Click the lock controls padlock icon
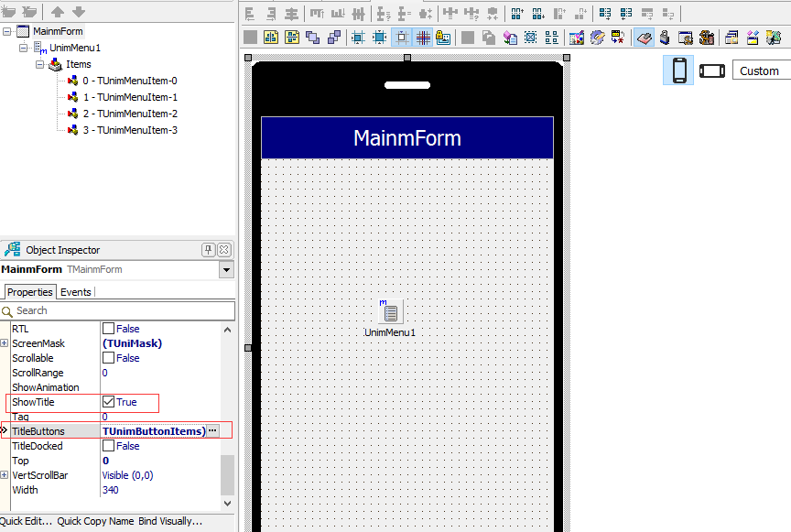The height and width of the screenshot is (532, 791). pos(443,38)
